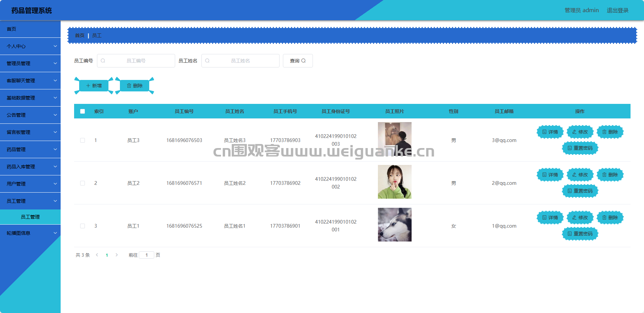Image resolution: width=644 pixels, height=313 pixels.
Task: Click the next page arrow
Action: [x=117, y=255]
